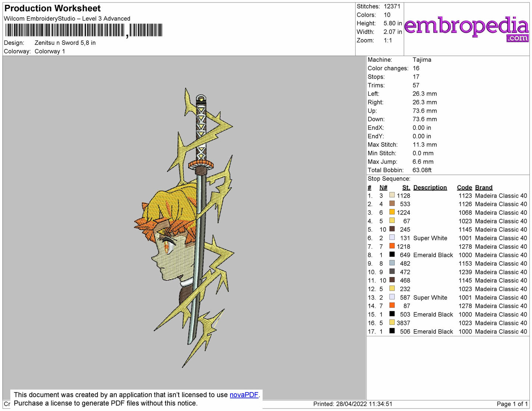This screenshot has width=532, height=411.
Task: Click the printed date 28/04/2022 11:34:51
Action: pyautogui.click(x=364, y=404)
